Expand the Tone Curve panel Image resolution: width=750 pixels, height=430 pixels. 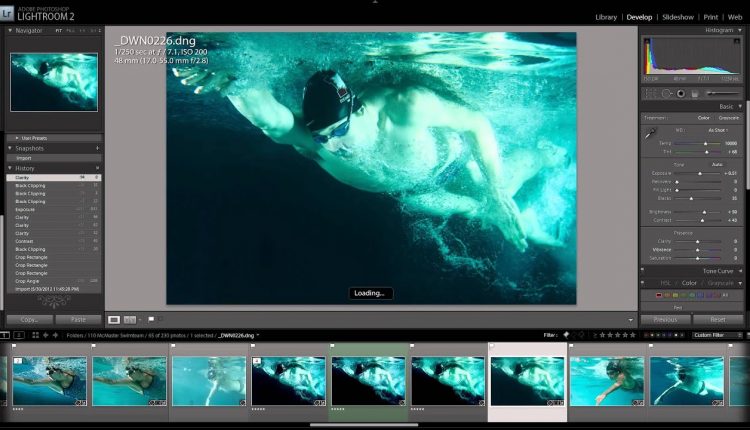(x=739, y=271)
